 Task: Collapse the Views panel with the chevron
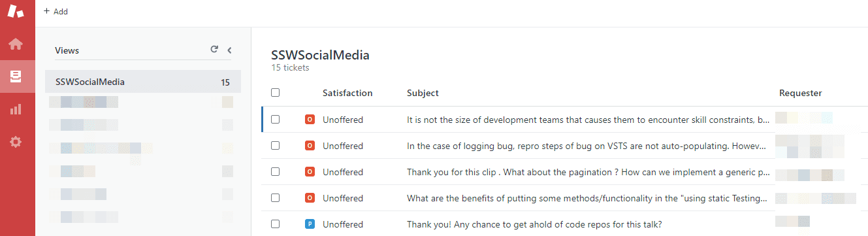pyautogui.click(x=229, y=50)
